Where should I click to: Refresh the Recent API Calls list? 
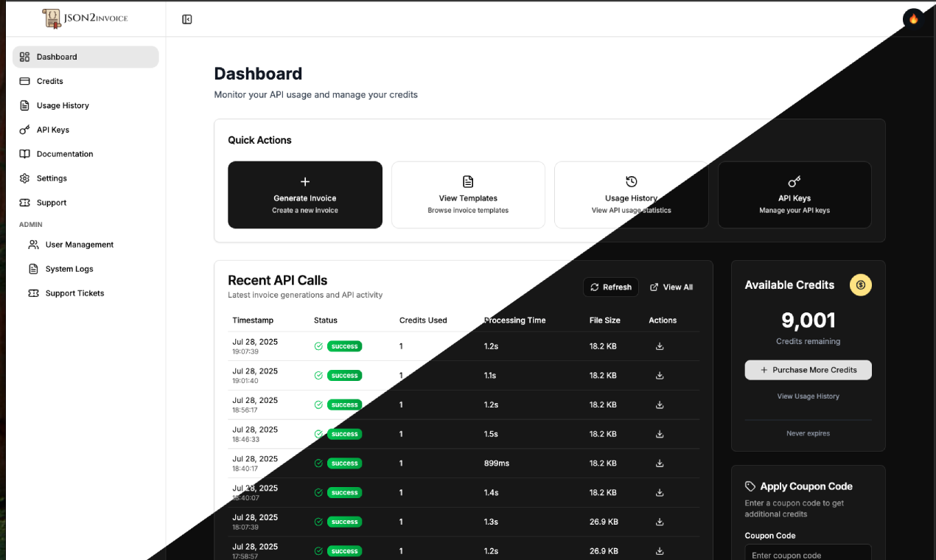tap(610, 287)
